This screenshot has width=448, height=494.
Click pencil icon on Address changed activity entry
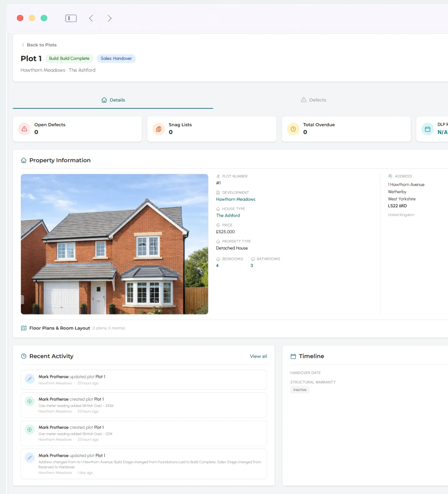30,458
